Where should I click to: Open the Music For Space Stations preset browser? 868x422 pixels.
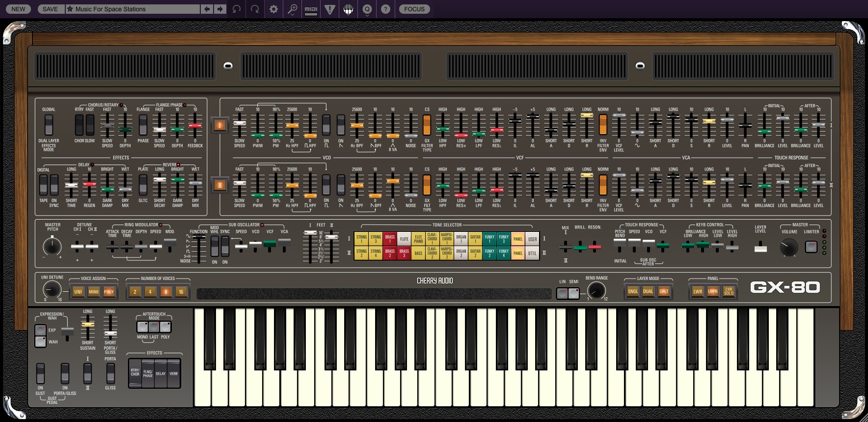[133, 9]
